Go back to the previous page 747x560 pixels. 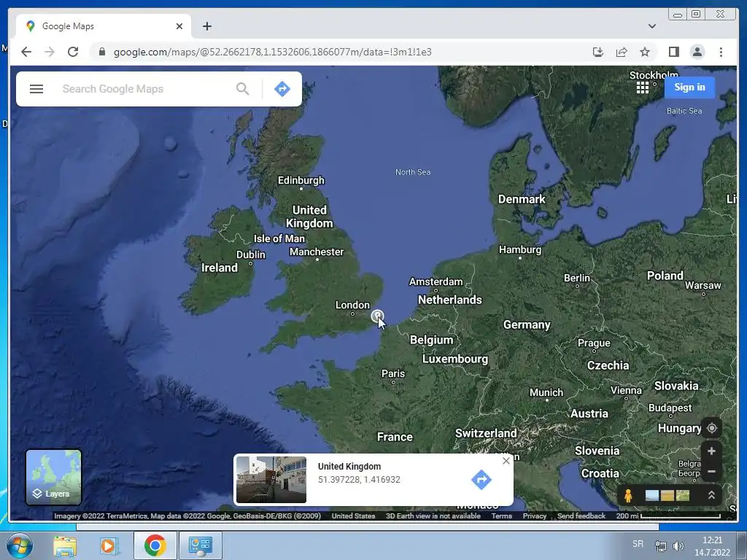click(x=26, y=52)
